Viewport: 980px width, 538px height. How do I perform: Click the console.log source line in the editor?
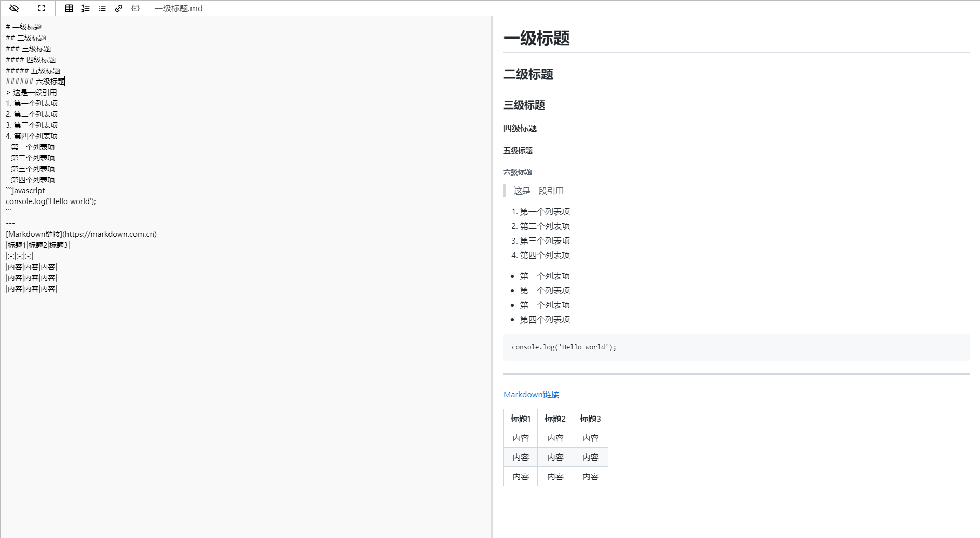tap(51, 201)
